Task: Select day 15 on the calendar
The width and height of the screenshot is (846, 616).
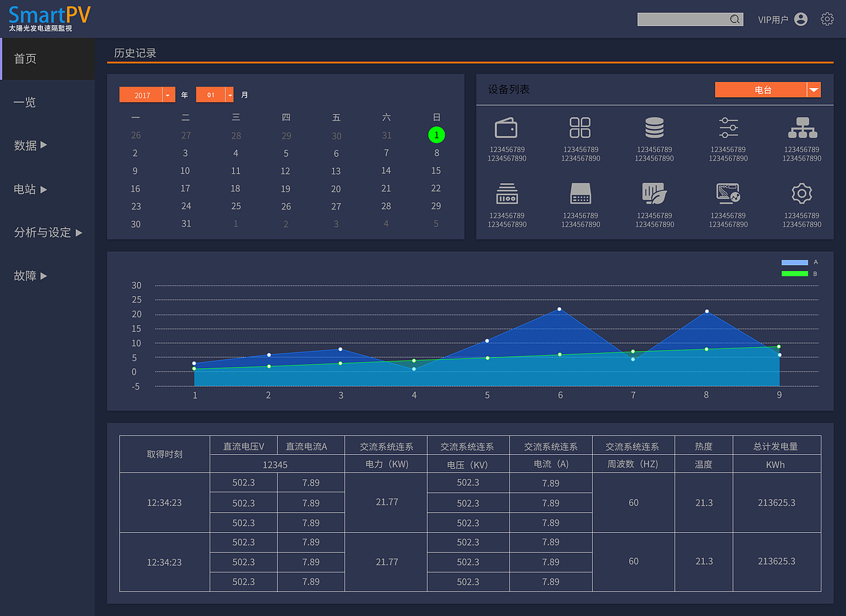Action: click(x=436, y=171)
